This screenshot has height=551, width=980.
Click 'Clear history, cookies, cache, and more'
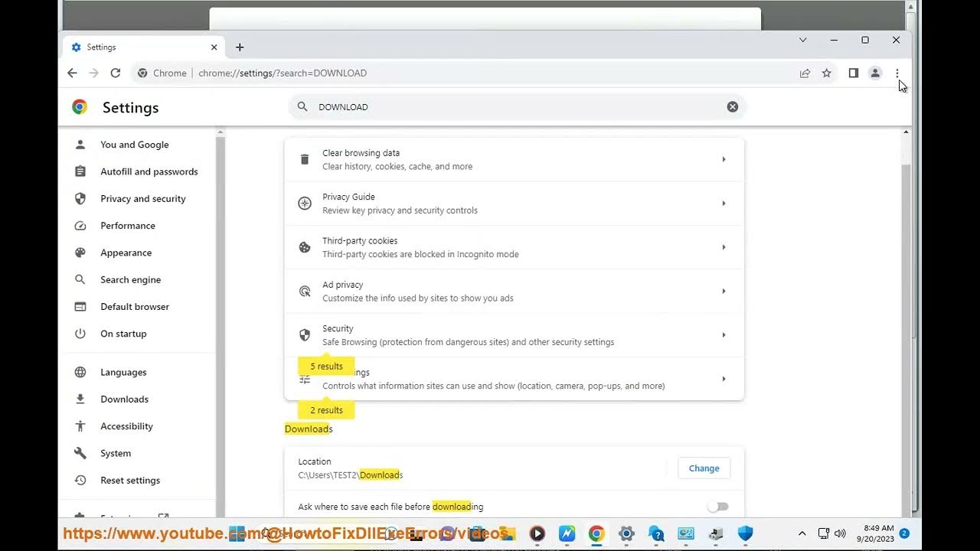click(x=397, y=167)
